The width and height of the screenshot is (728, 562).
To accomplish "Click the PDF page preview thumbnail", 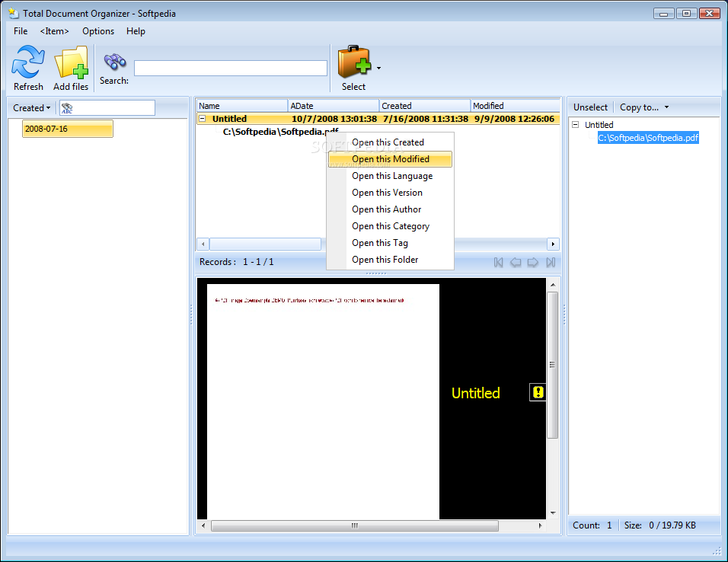I will coord(323,401).
